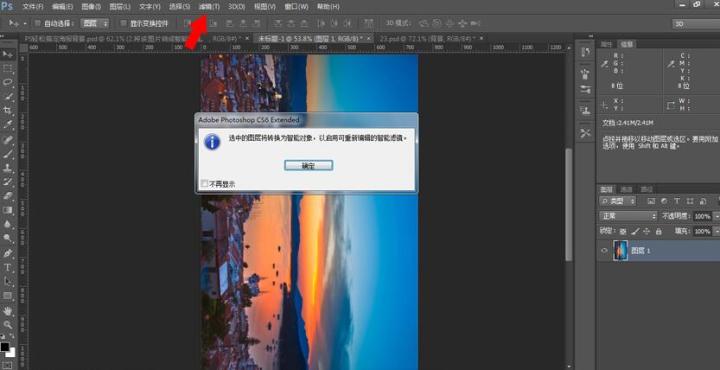Select the Eraser tool
The width and height of the screenshot is (720, 370).
[8, 196]
